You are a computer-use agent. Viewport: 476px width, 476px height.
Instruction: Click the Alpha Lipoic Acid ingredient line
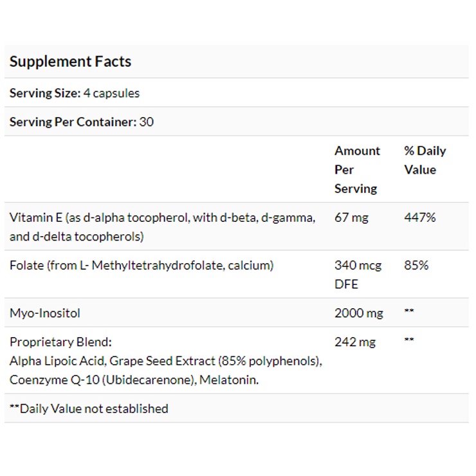coord(165,361)
